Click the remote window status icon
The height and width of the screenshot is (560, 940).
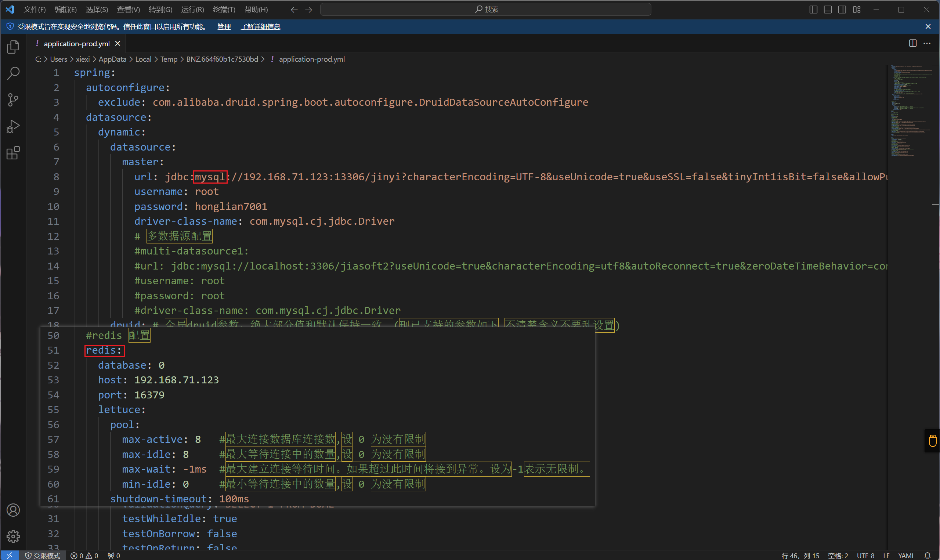pyautogui.click(x=10, y=555)
